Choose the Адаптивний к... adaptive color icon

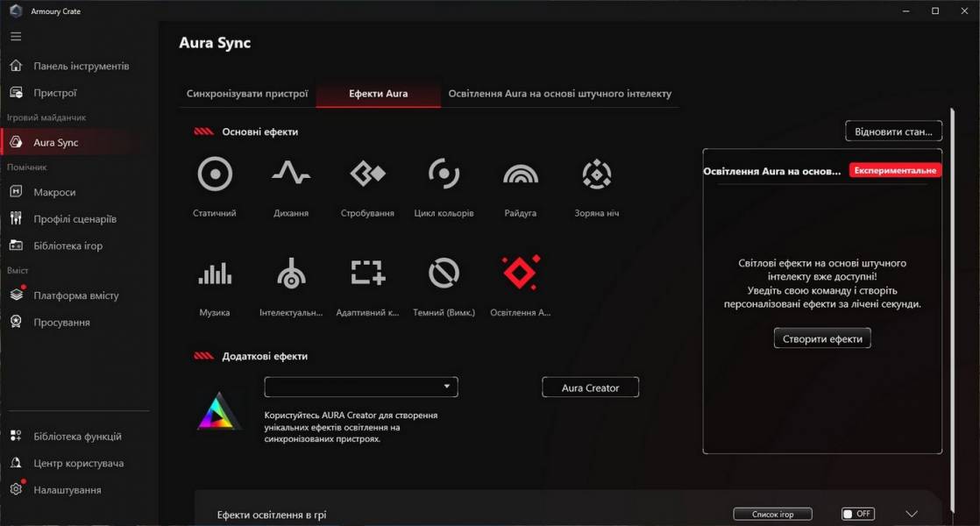(367, 273)
